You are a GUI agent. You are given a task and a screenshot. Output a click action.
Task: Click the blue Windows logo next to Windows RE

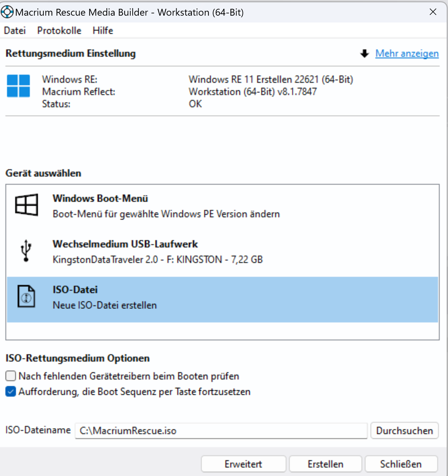[18, 87]
